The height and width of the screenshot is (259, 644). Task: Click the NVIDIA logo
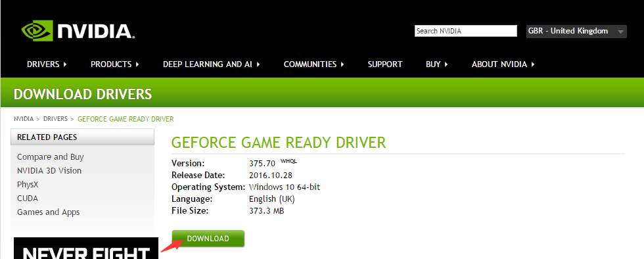[x=78, y=30]
